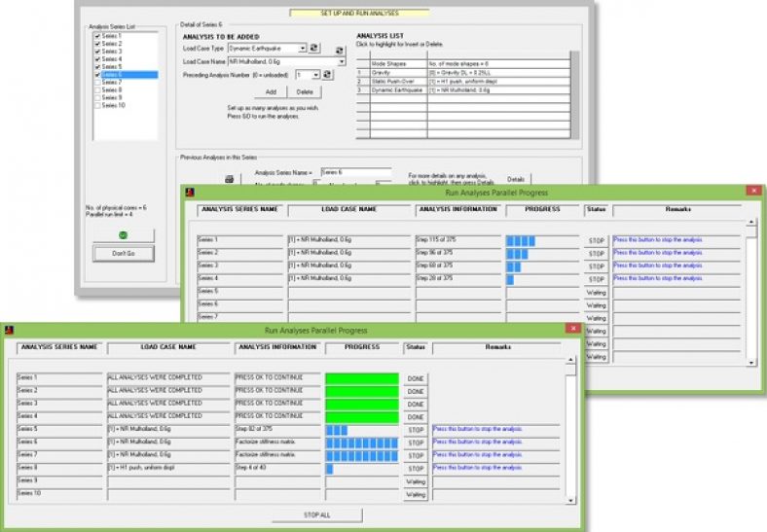Click scroll-down arrow in rear progress window
The image size is (767, 532).
point(751,363)
